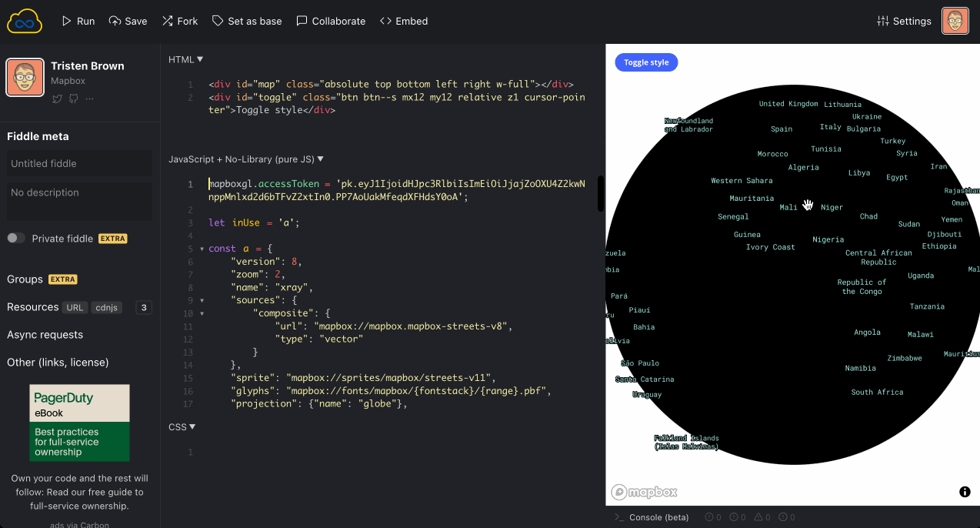Click the EXTRA badge next to Groups

click(63, 279)
